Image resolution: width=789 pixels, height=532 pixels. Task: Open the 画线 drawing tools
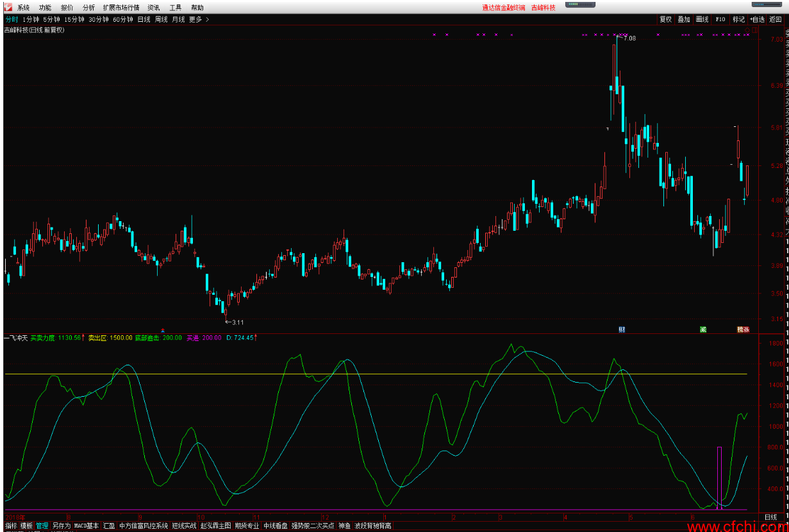702,19
